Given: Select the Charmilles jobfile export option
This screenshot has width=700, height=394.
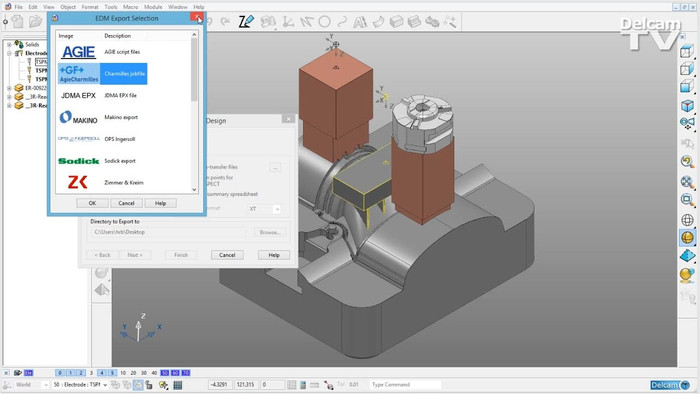Looking at the screenshot, I should tap(102, 74).
